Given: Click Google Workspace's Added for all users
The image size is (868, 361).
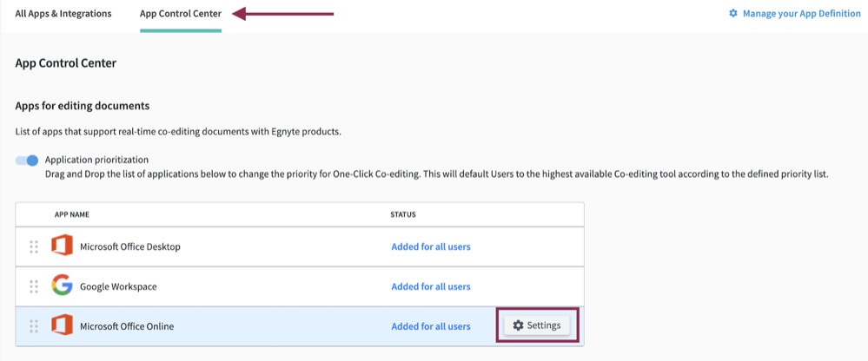Looking at the screenshot, I should pos(431,286).
